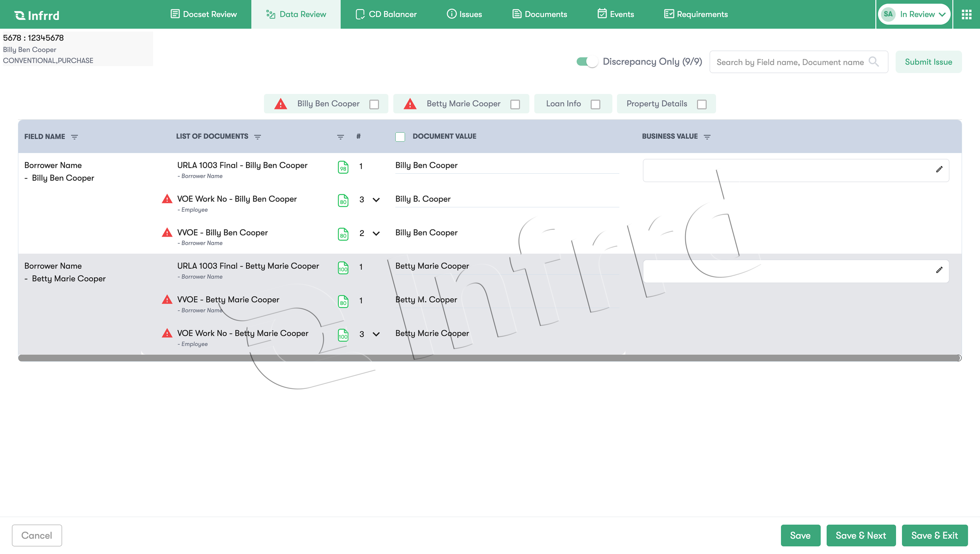
Task: Click 'VOE Work No - Billy Ben Cooper' text
Action: [237, 199]
